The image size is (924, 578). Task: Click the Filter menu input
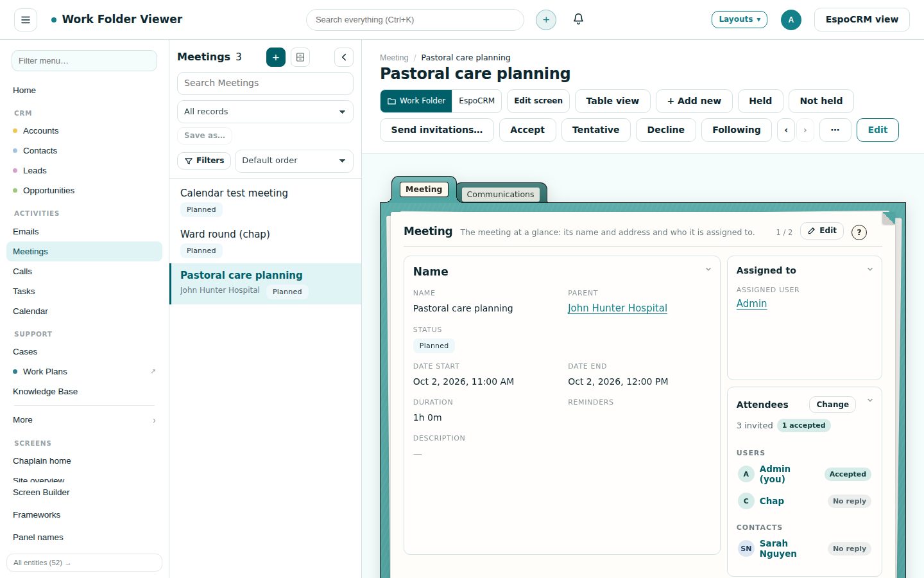point(84,61)
